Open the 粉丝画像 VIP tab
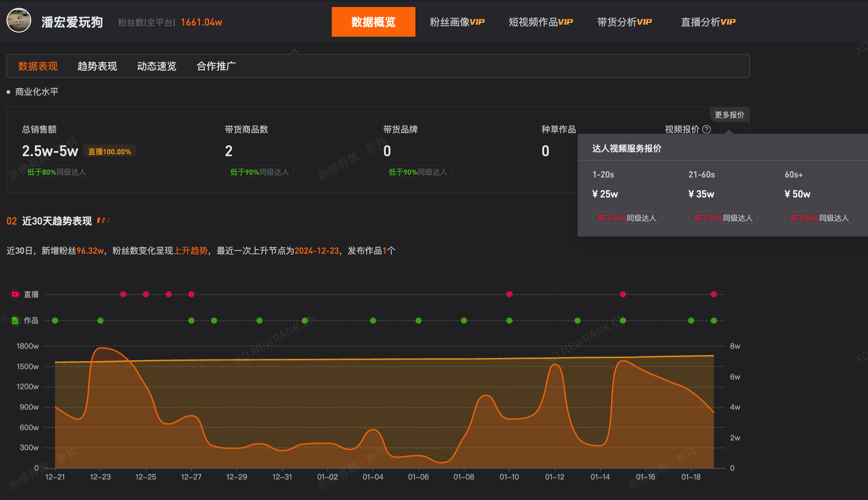 pyautogui.click(x=457, y=22)
